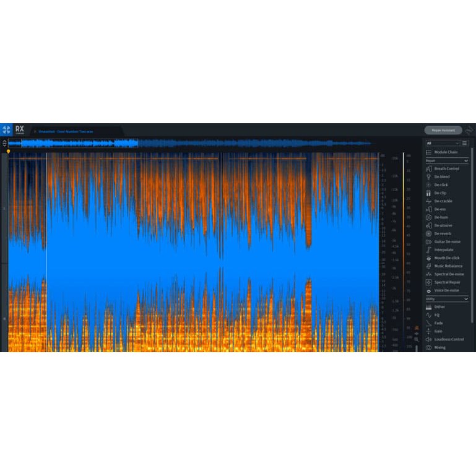
Task: Click the Guitar De-noise label
Action: (447, 241)
